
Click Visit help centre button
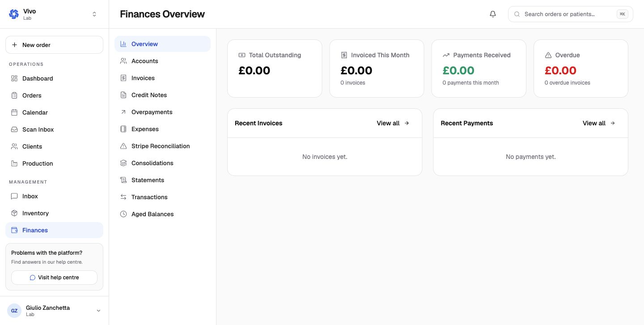coord(54,278)
